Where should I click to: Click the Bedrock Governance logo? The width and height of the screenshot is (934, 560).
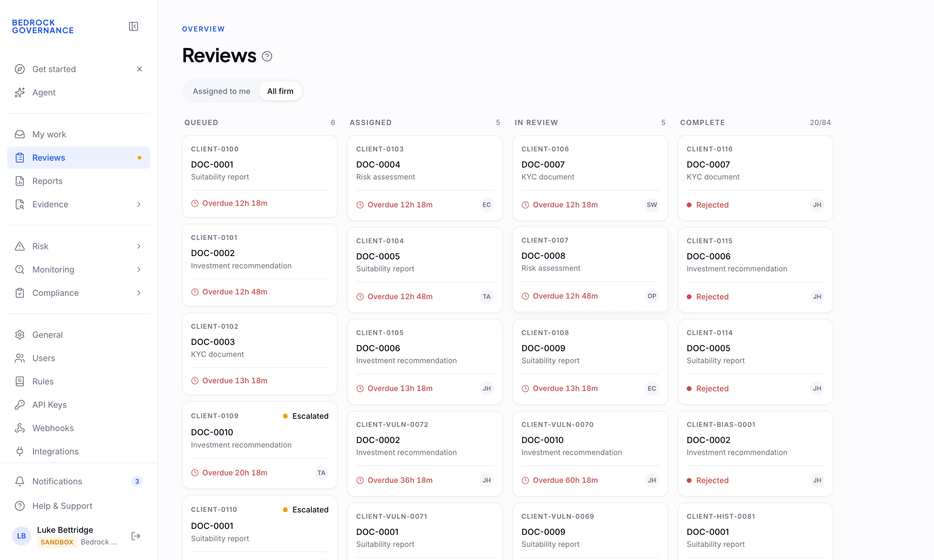43,26
